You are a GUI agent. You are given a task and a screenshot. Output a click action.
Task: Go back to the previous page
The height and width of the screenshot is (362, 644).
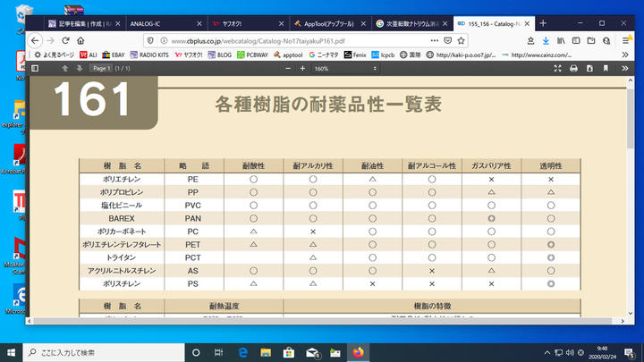(x=35, y=40)
